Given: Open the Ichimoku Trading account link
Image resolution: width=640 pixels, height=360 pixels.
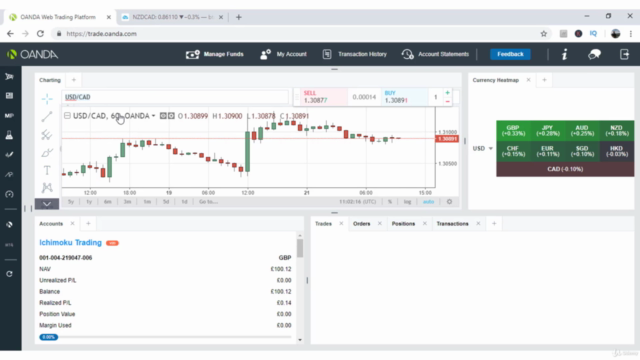Looking at the screenshot, I should 70,242.
